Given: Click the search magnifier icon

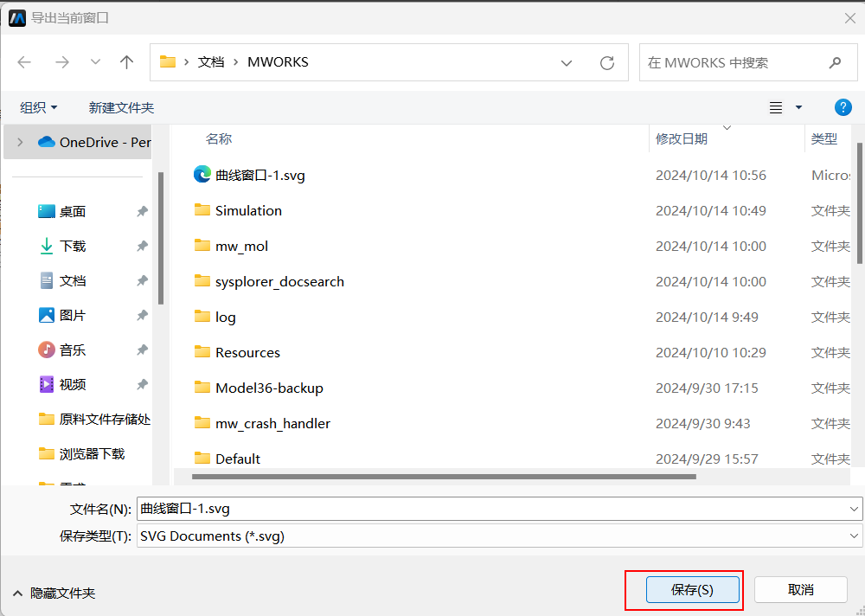Looking at the screenshot, I should coord(836,62).
